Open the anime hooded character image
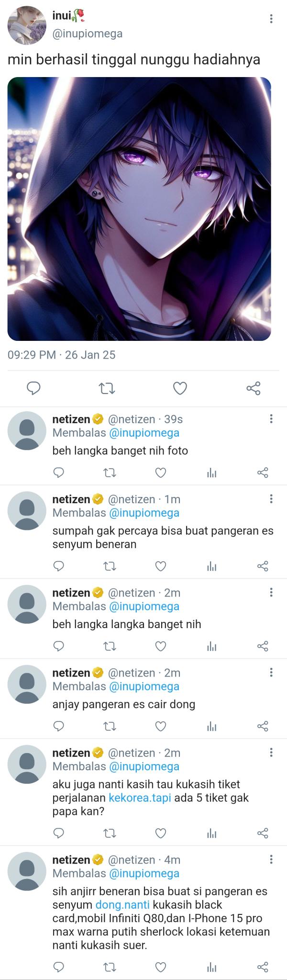The height and width of the screenshot is (980, 287). pyautogui.click(x=139, y=209)
